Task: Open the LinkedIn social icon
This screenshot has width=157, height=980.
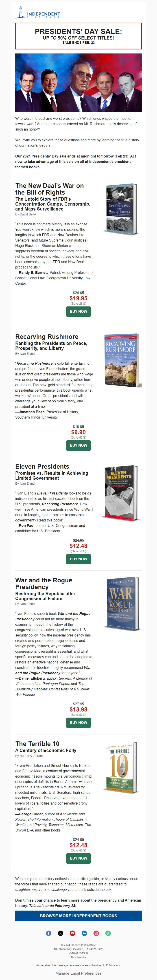Action: click(x=84, y=933)
